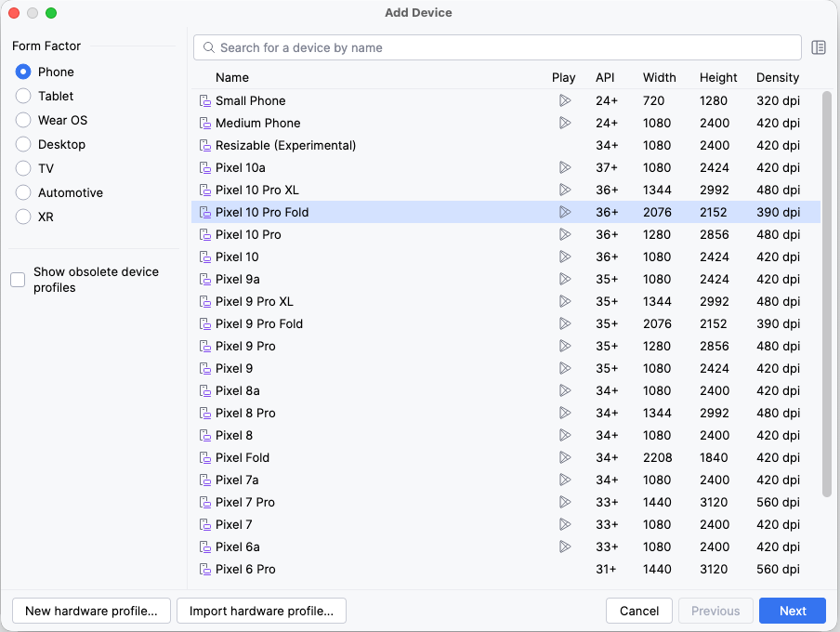840x632 pixels.
Task: Choose the XR form factor
Action: point(23,217)
